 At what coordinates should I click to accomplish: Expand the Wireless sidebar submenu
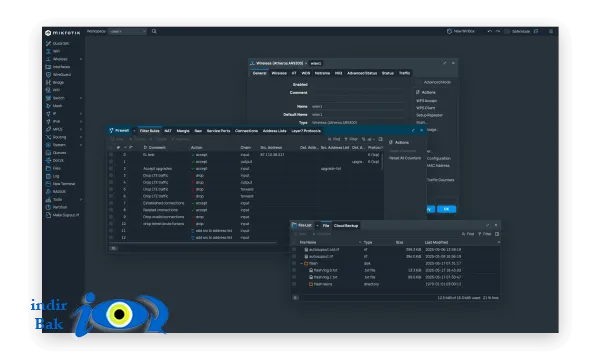pos(81,59)
